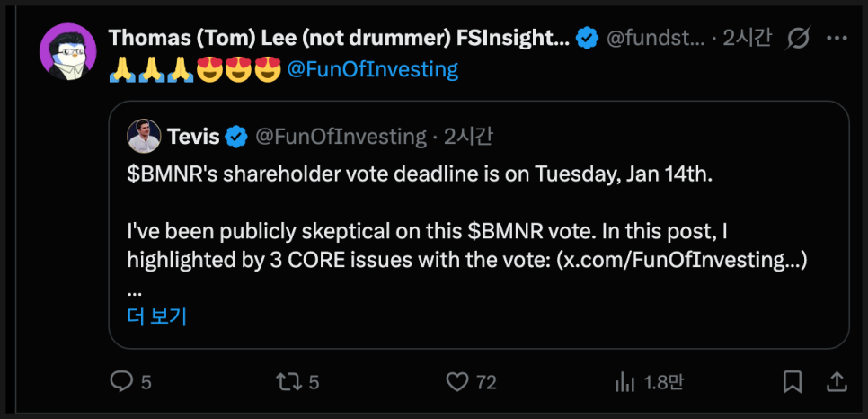Open the Thomas (Tom) Lee display name
Image resolution: width=868 pixels, height=419 pixels.
click(x=338, y=39)
